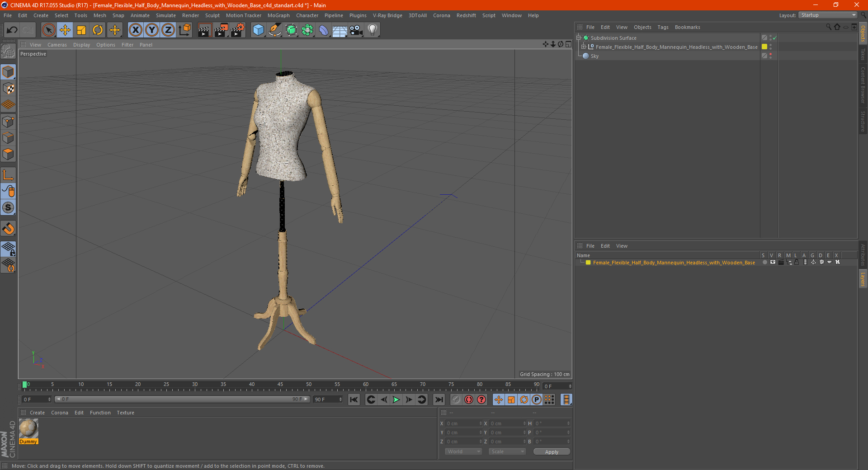Toggle X axis lock
The width and height of the screenshot is (868, 470).
[x=135, y=30]
